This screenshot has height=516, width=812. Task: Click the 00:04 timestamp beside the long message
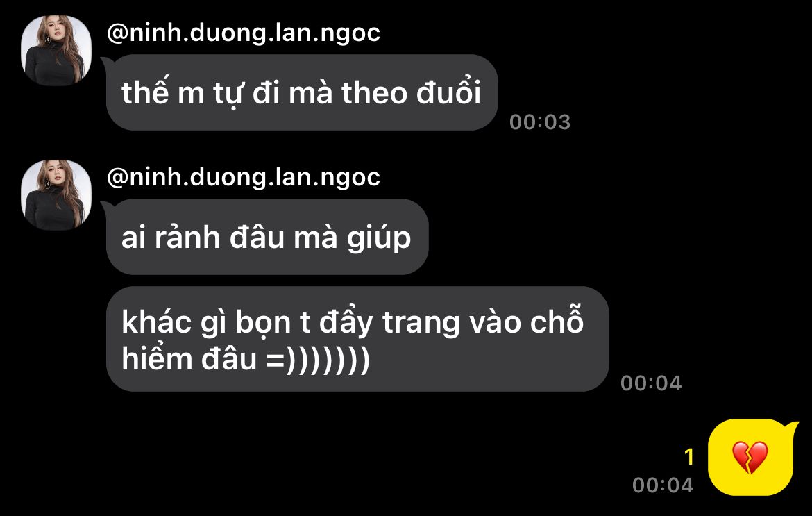(x=651, y=383)
